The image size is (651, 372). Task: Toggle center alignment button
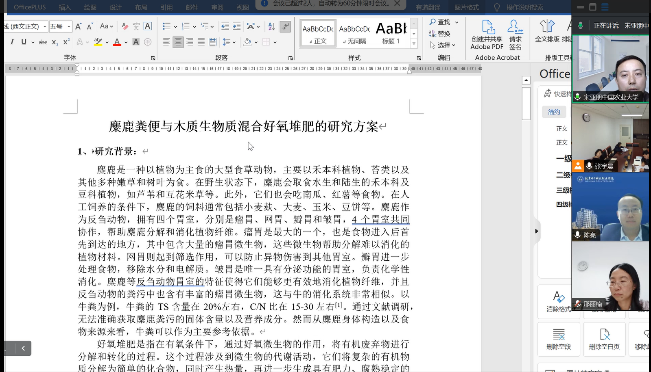178,42
